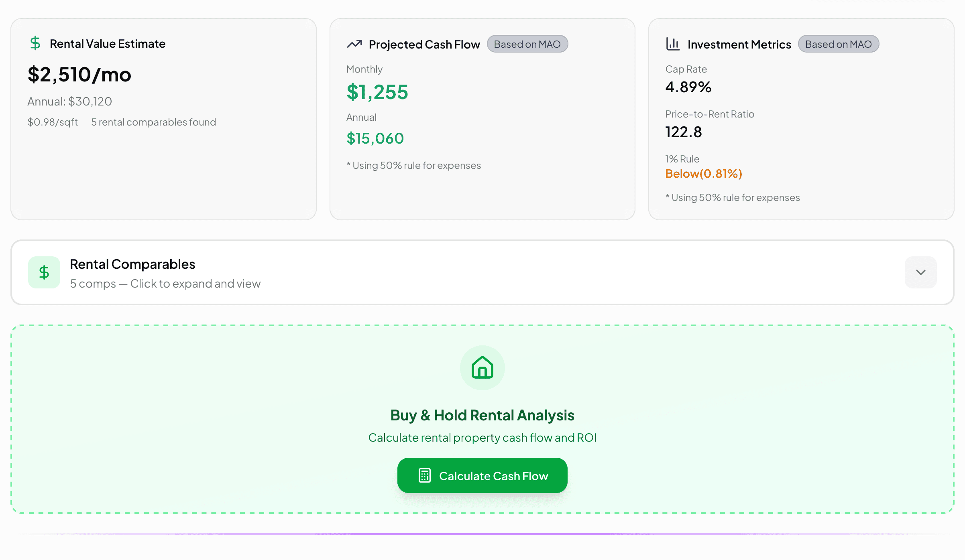
Task: Click the annual cash flow $15,060 value
Action: click(375, 138)
